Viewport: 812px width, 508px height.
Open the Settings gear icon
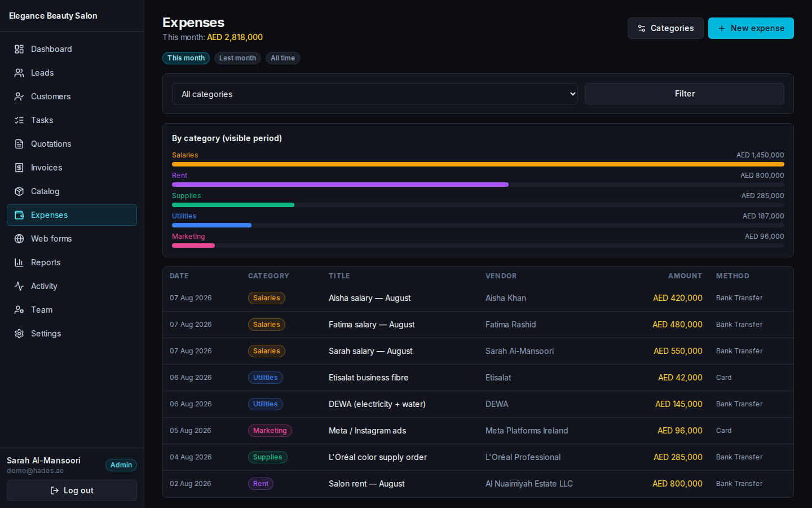pyautogui.click(x=19, y=334)
